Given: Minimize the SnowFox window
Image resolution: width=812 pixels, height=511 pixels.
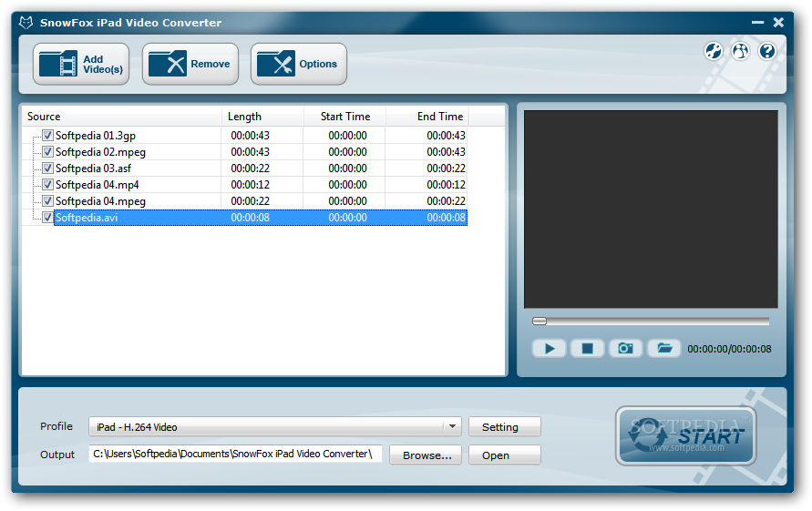Looking at the screenshot, I should 757,22.
